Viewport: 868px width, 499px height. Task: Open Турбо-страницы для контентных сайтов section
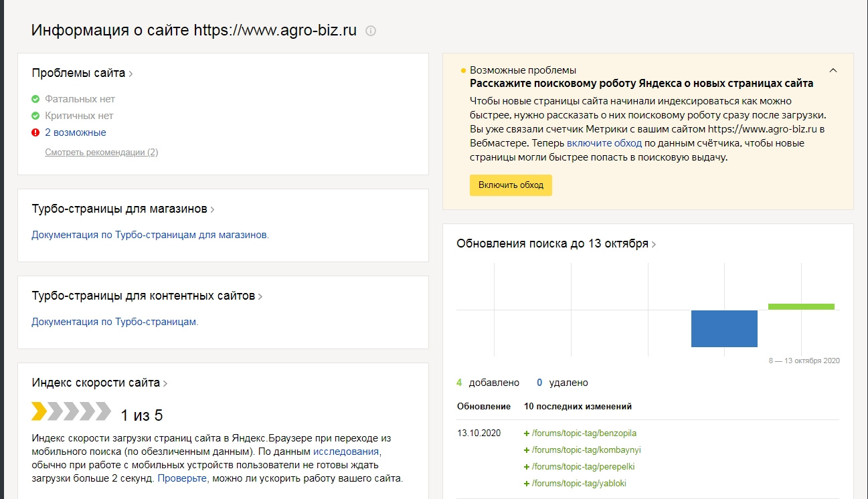tap(147, 296)
